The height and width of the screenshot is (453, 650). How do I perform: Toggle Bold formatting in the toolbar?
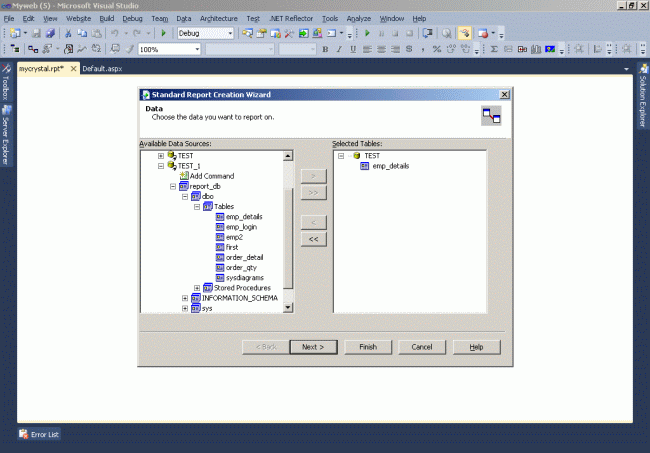coord(325,49)
